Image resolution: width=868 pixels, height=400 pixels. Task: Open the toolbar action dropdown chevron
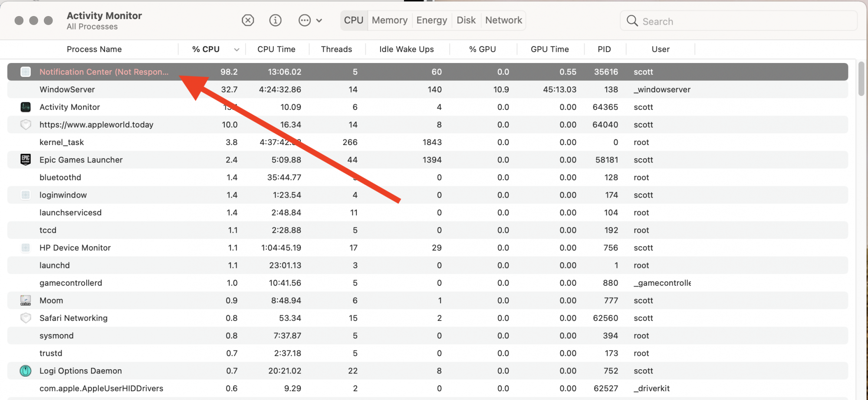click(319, 20)
